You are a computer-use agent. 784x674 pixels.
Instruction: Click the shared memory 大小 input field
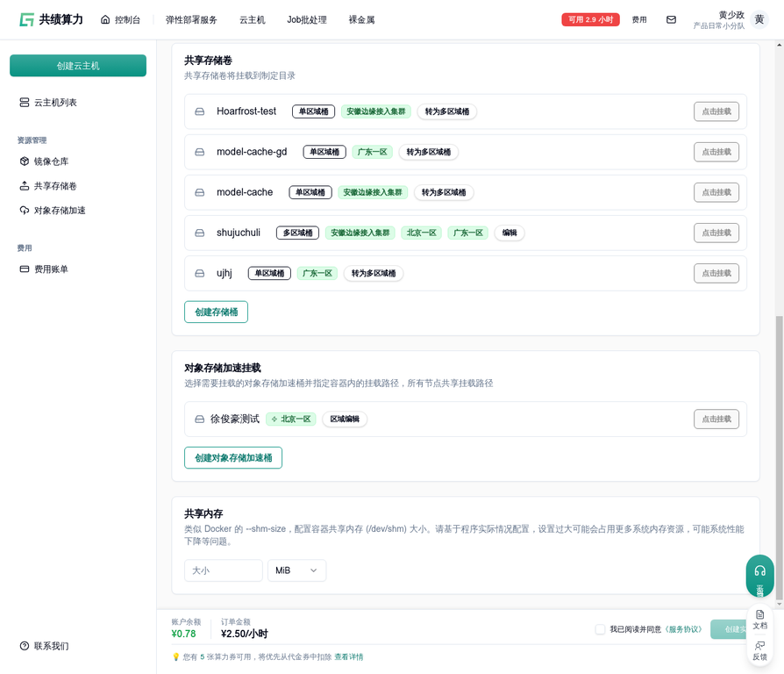pyautogui.click(x=224, y=570)
